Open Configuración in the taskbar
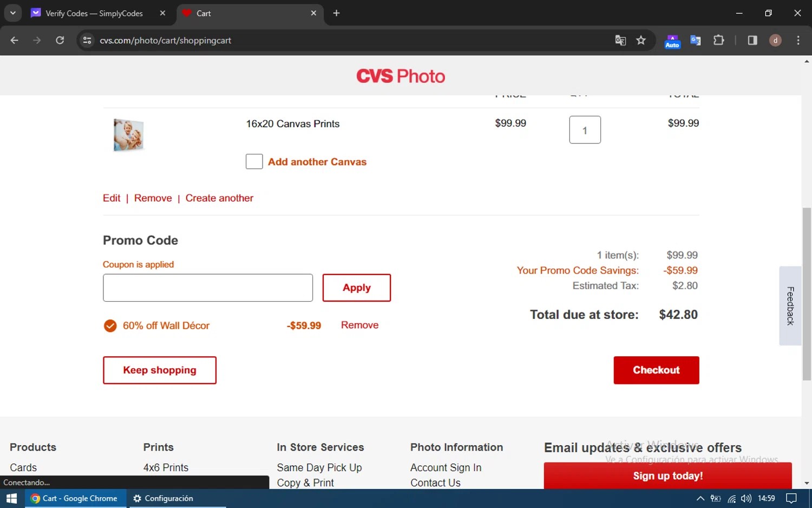This screenshot has width=812, height=508. (x=164, y=498)
